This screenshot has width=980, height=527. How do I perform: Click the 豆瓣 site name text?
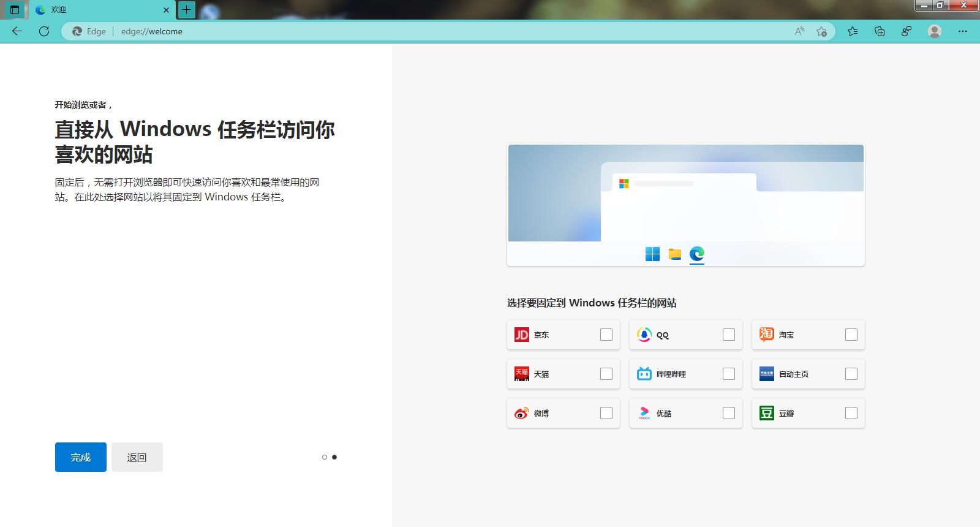click(786, 414)
